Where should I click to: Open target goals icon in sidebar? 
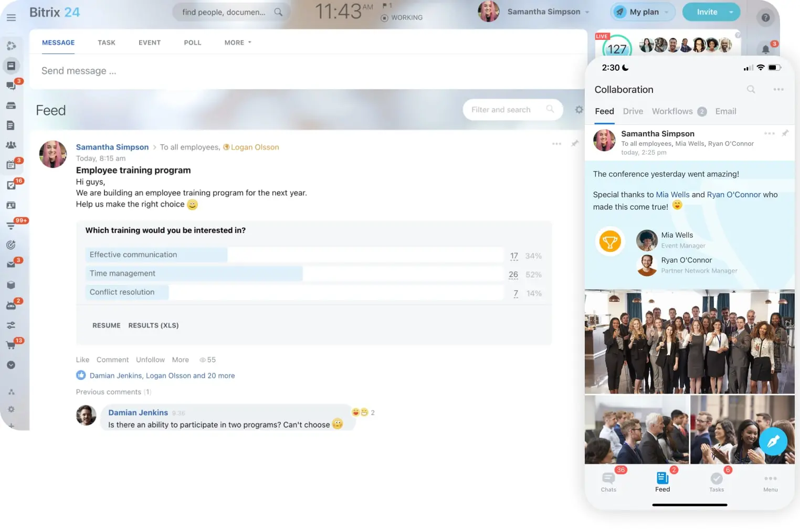point(11,245)
